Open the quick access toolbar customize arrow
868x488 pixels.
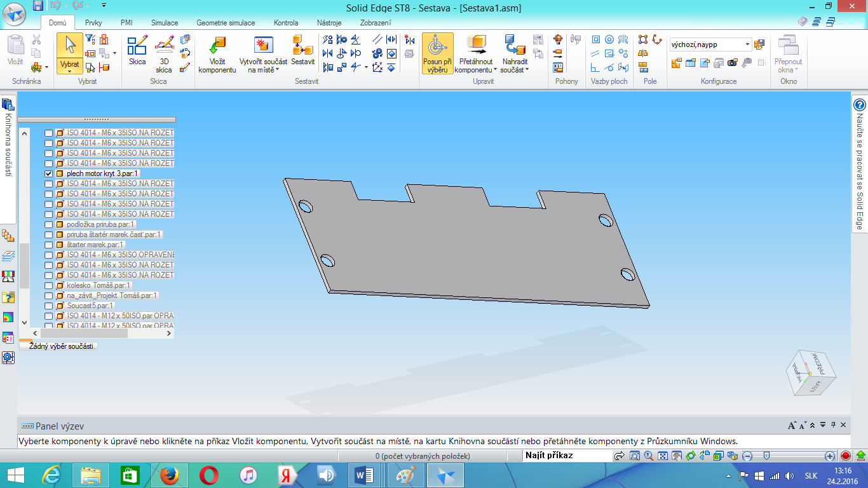[x=104, y=6]
